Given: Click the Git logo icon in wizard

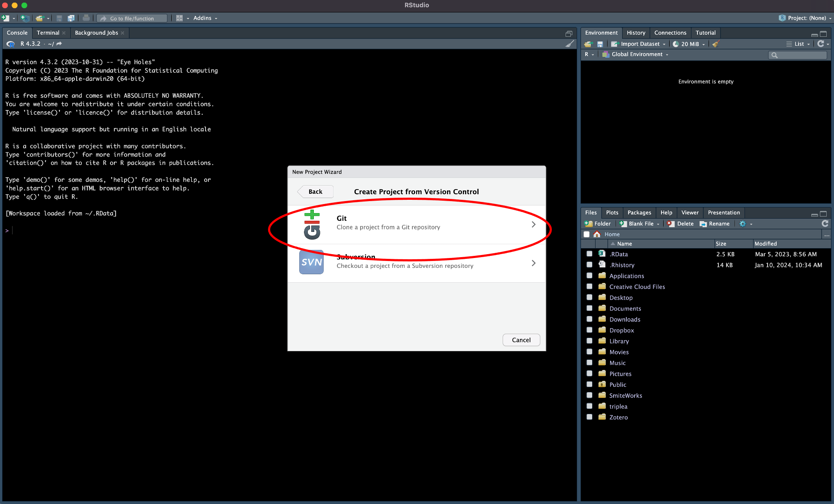Looking at the screenshot, I should pos(312,224).
